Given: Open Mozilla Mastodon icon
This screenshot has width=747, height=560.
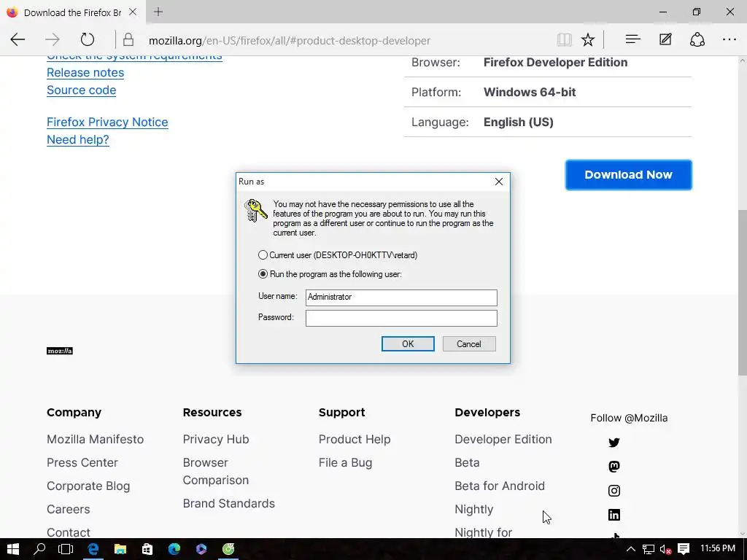Looking at the screenshot, I should 614,467.
